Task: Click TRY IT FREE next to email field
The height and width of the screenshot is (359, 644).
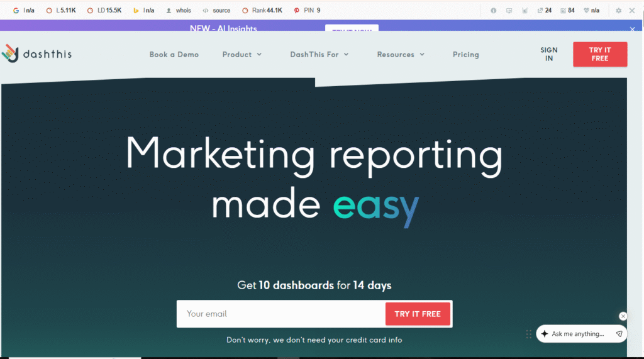Action: tap(418, 314)
